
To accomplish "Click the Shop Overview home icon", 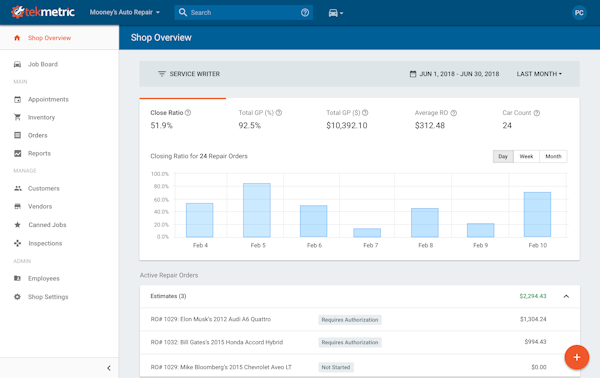I will 17,38.
